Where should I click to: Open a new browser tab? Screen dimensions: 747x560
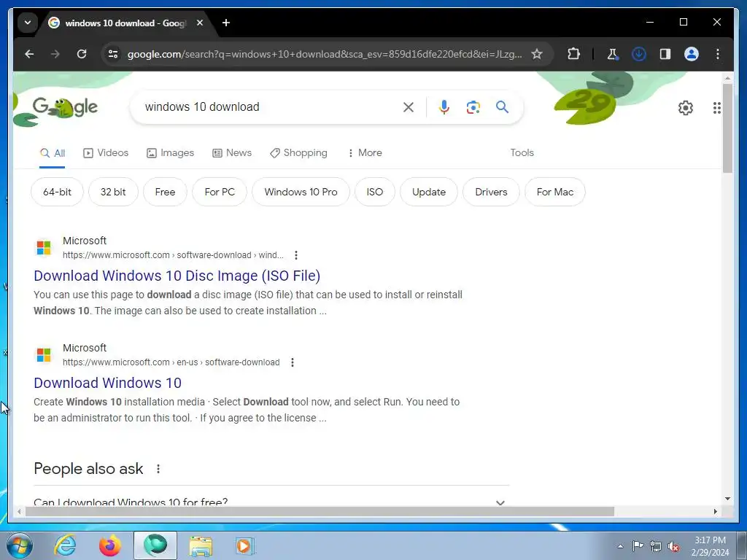226,23
